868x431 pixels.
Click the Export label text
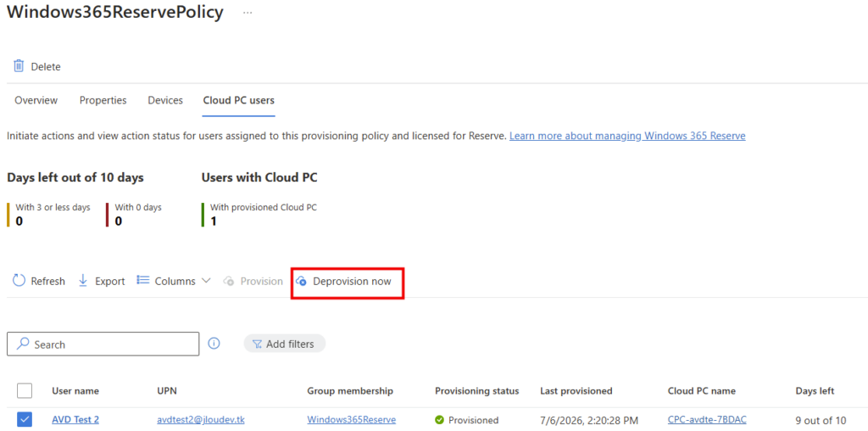point(109,282)
